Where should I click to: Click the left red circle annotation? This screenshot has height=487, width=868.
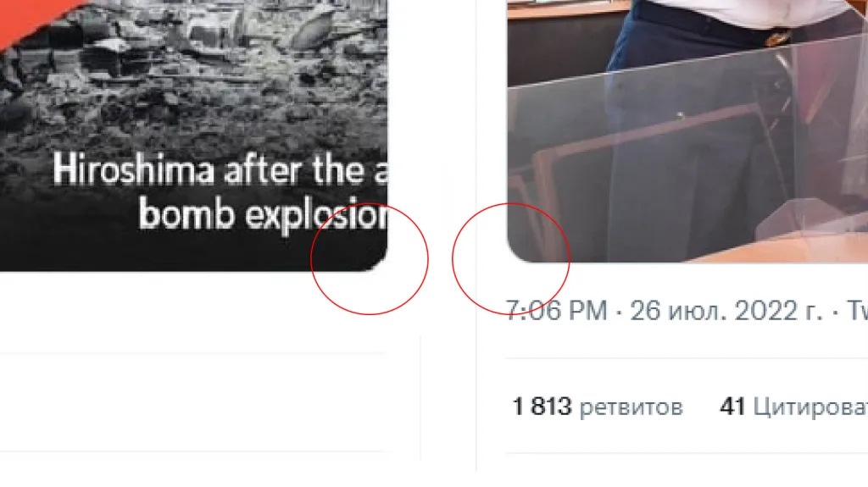pos(370,259)
